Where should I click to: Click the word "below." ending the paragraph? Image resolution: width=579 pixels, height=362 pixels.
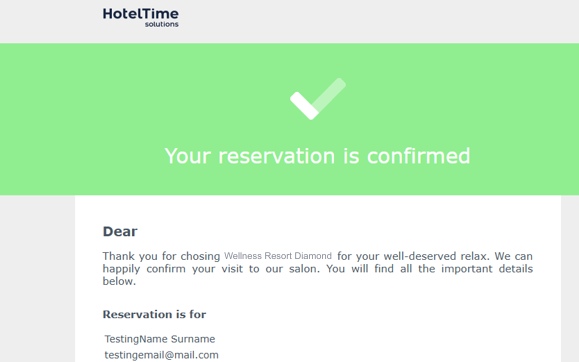coord(119,281)
